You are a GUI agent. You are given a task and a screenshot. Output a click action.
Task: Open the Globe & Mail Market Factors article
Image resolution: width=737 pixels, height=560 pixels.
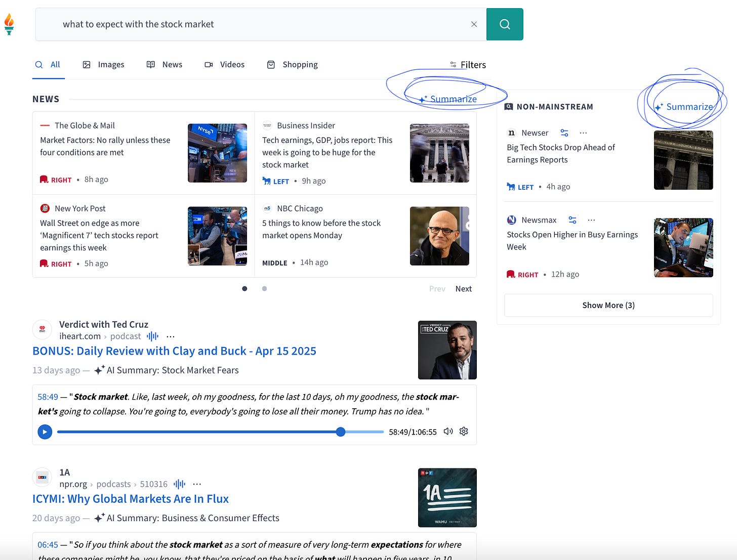(105, 146)
